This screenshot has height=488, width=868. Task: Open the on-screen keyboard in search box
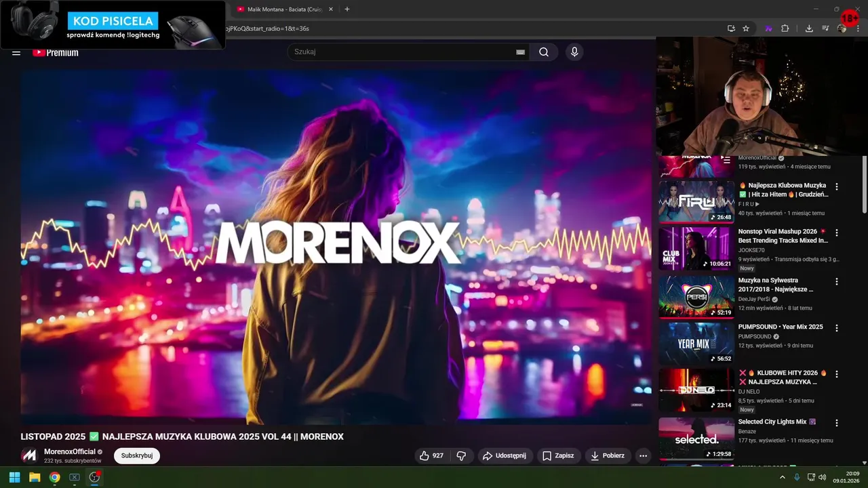(x=520, y=52)
